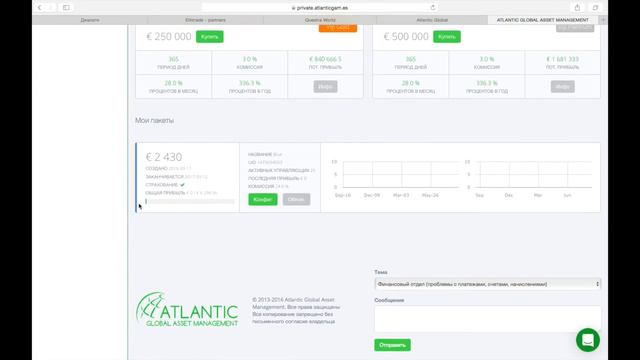Click the '€ 840 666.5' potential profit value

click(325, 59)
